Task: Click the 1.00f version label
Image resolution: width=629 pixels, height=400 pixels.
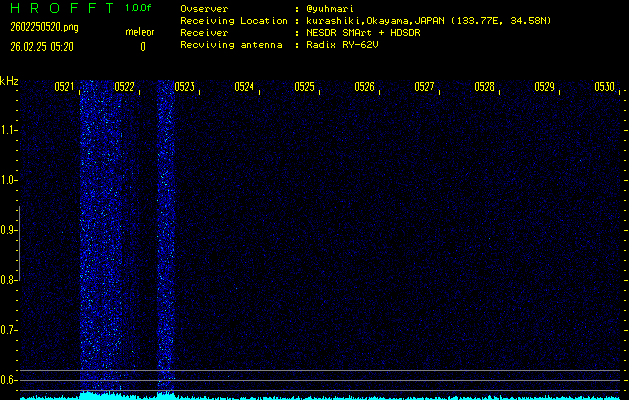Action: (x=139, y=8)
